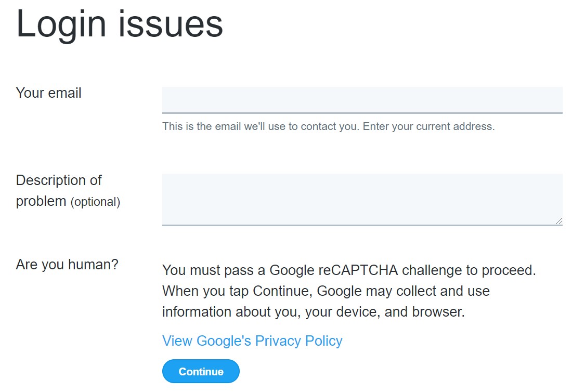Focus the Description of problem text area

362,200
